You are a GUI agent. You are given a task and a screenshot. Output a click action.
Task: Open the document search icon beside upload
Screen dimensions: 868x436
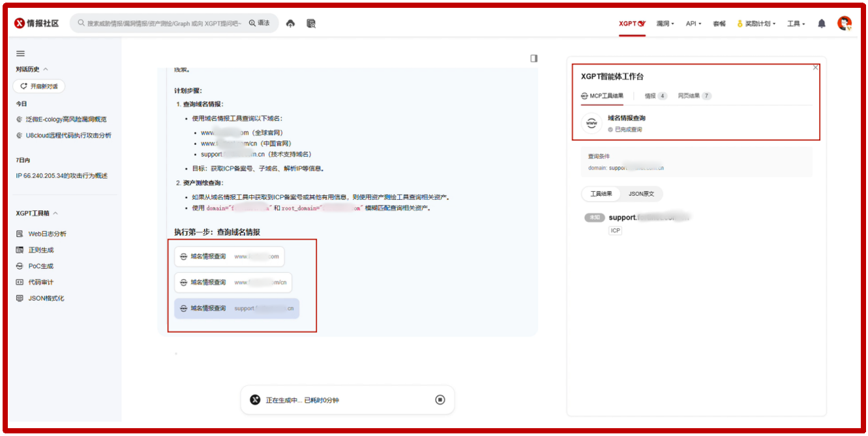[x=311, y=23]
